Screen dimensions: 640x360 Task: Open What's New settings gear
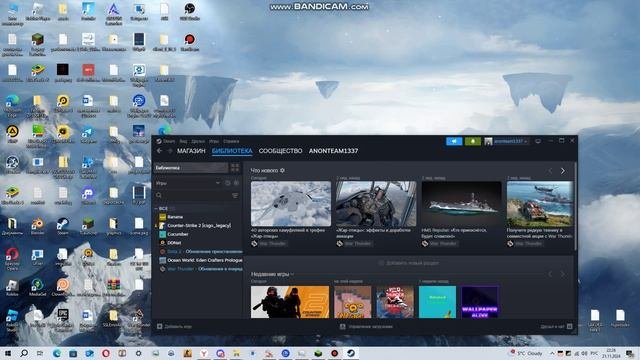(x=282, y=171)
